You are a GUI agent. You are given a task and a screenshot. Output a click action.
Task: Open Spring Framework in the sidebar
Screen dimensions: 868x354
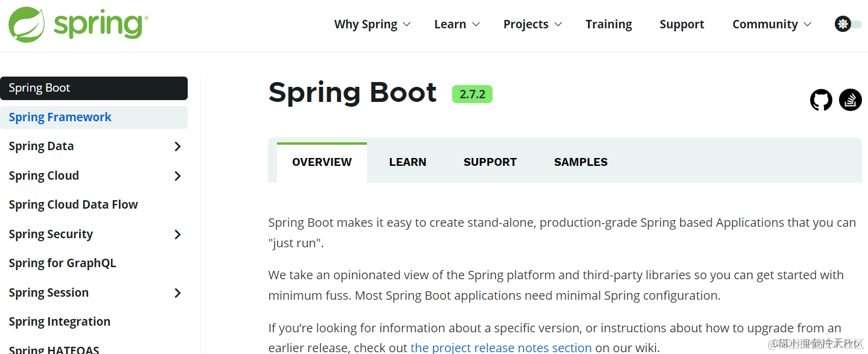click(x=94, y=118)
